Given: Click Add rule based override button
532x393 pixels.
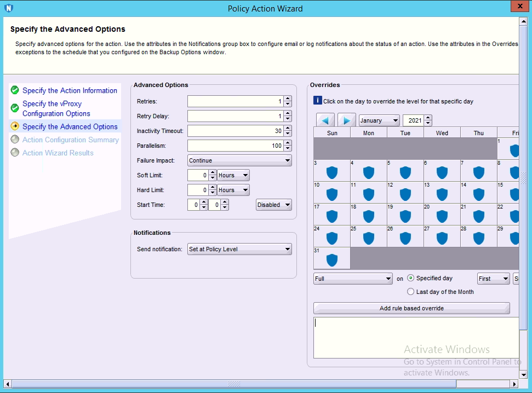Looking at the screenshot, I should pyautogui.click(x=411, y=308).
